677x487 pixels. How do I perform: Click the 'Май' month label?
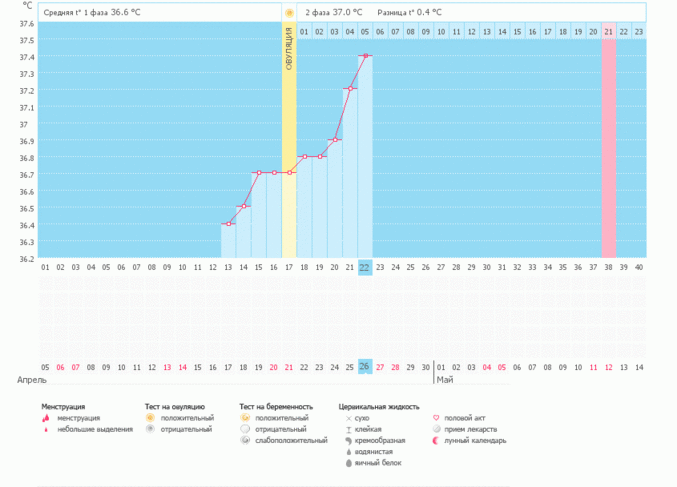445,380
